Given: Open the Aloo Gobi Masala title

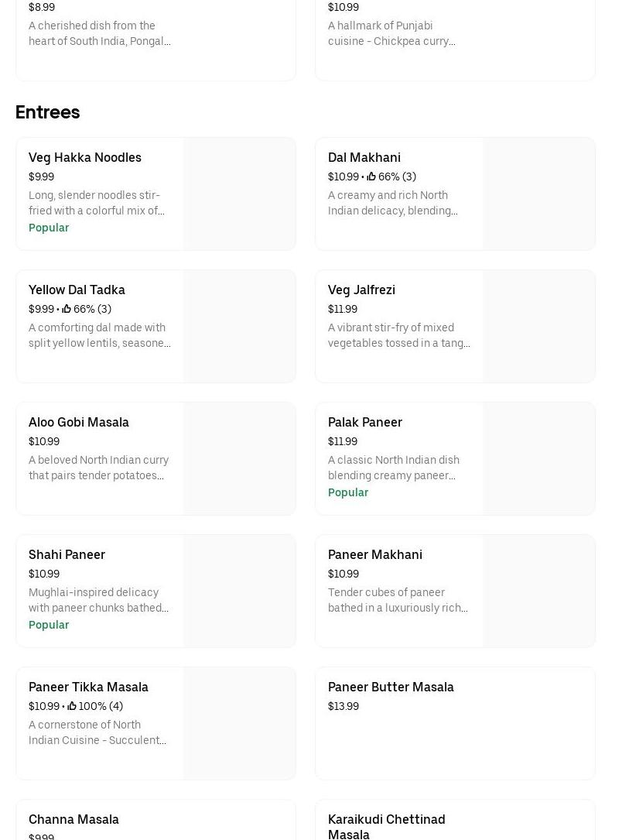Looking at the screenshot, I should (x=79, y=422).
